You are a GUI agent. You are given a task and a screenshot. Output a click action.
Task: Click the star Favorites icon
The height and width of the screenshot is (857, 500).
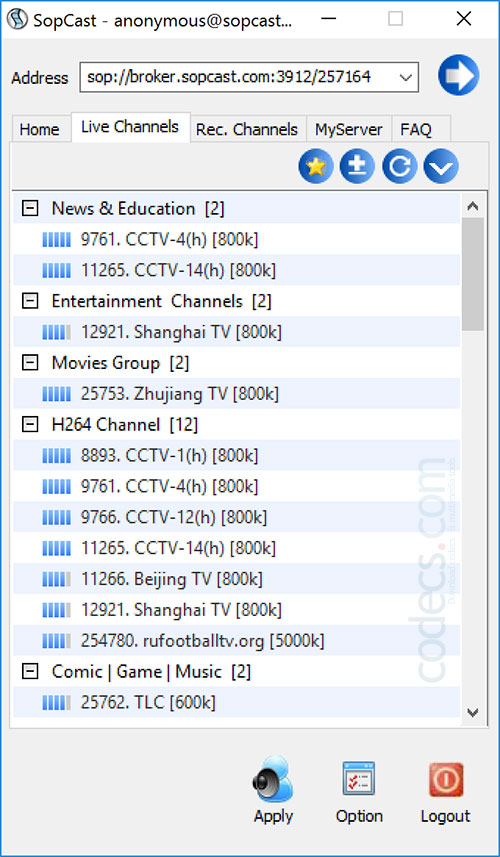click(316, 166)
